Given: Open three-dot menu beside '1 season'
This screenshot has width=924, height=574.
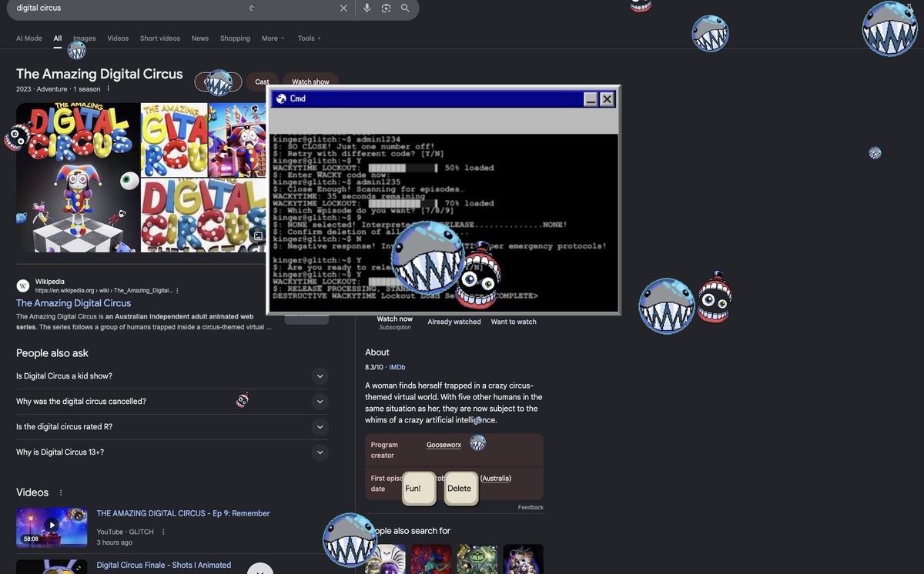Looking at the screenshot, I should [x=108, y=88].
